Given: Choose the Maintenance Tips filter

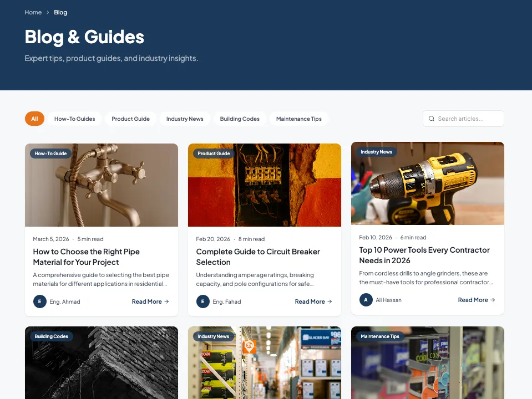Looking at the screenshot, I should tap(299, 119).
